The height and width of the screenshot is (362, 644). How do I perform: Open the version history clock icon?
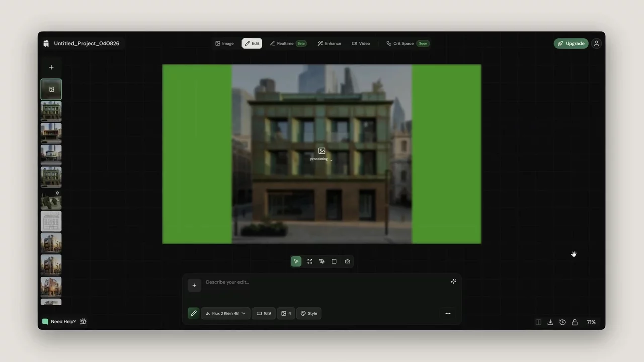pos(562,322)
